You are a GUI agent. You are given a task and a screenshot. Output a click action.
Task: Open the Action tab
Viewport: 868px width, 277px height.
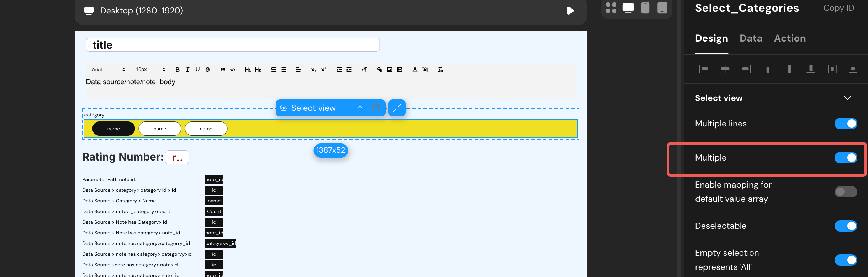point(790,38)
